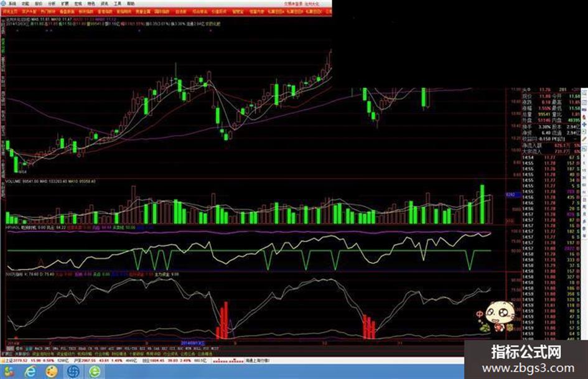Click the blue date label on time axis

click(193, 343)
